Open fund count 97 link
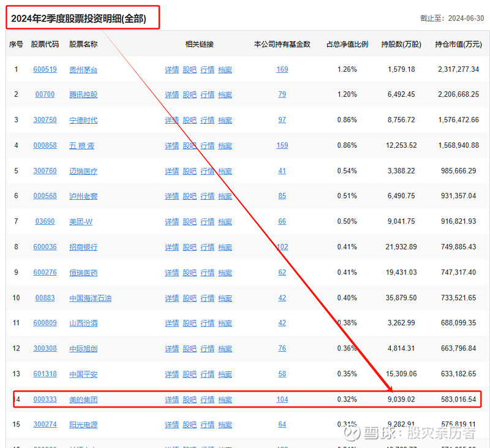This screenshot has width=490, height=448. 282,120
